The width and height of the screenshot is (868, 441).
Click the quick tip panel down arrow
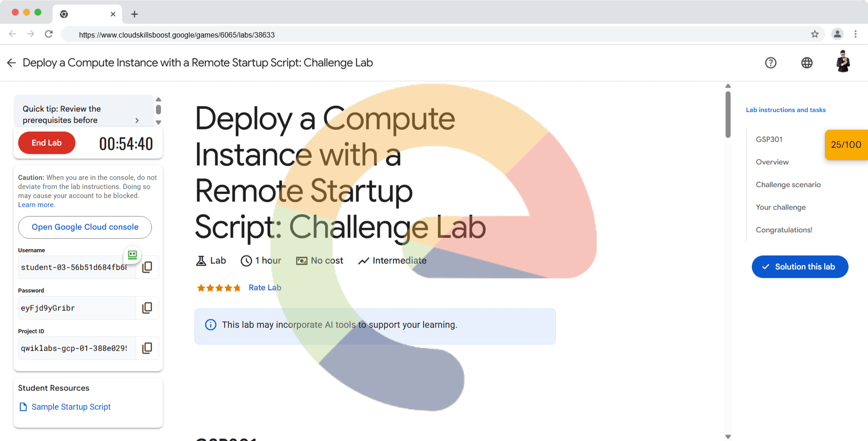tap(158, 122)
